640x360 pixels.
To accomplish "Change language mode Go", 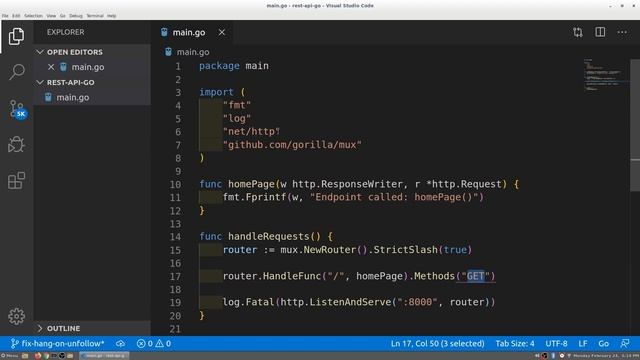I will (603, 344).
